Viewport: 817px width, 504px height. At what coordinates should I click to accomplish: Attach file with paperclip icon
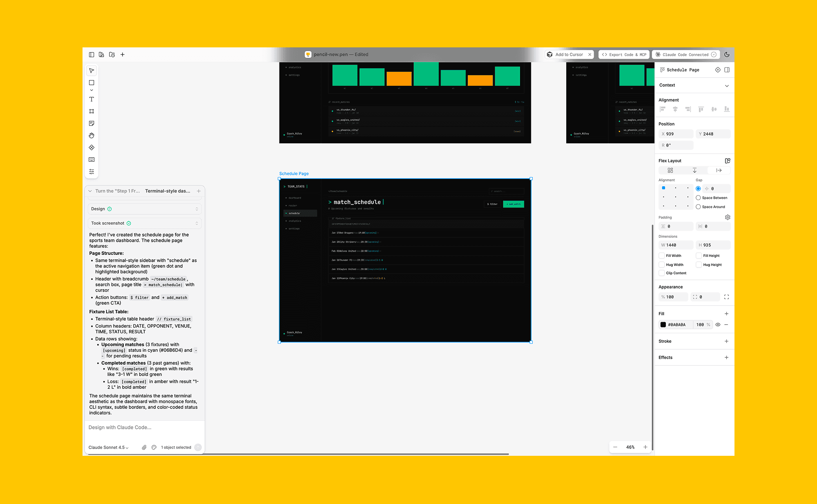pyautogui.click(x=144, y=448)
